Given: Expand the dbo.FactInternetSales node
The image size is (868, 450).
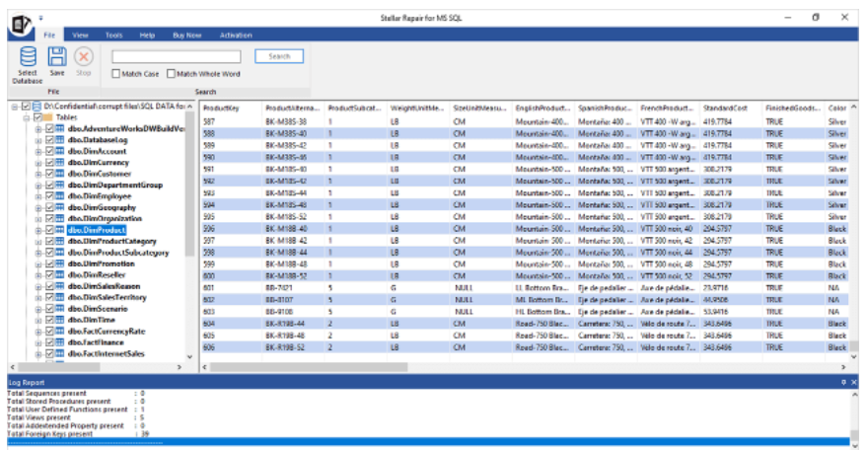Looking at the screenshot, I should point(38,353).
